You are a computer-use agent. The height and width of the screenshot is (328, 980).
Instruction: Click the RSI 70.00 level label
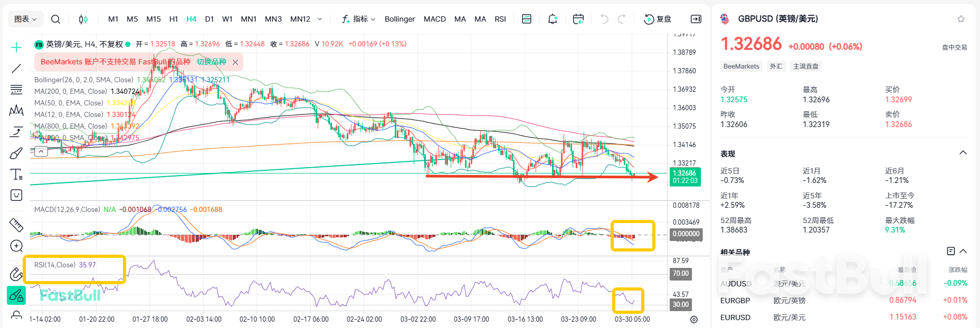tap(681, 274)
